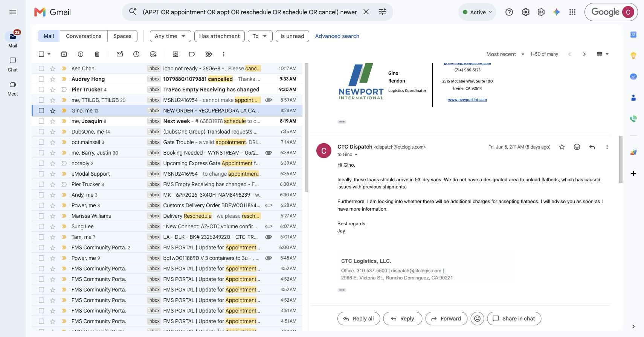Check the box for Ken Chan email
The width and height of the screenshot is (644, 337).
(x=41, y=68)
